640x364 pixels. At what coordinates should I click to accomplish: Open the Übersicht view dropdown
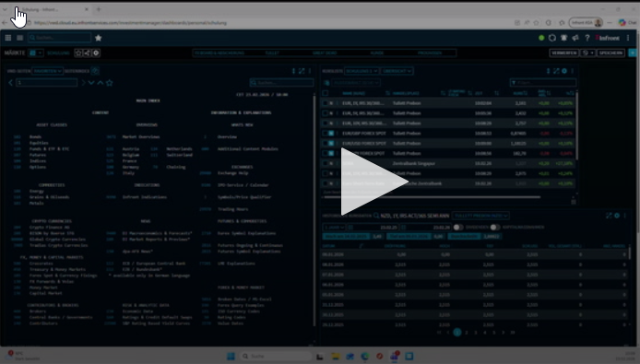(x=397, y=71)
